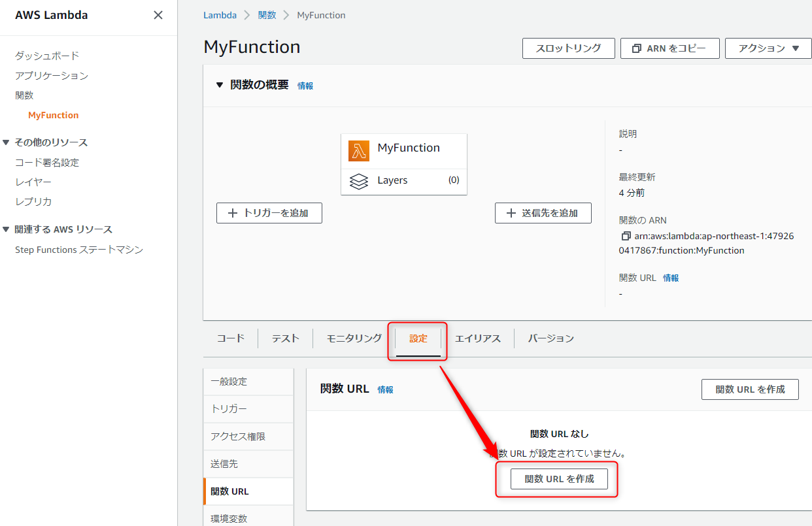Open コード署名設定 in sidebar
Viewport: 812px width, 526px height.
point(47,162)
